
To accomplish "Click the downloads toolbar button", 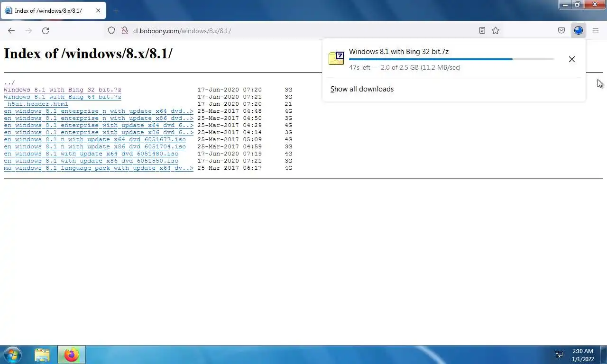I will click(579, 30).
